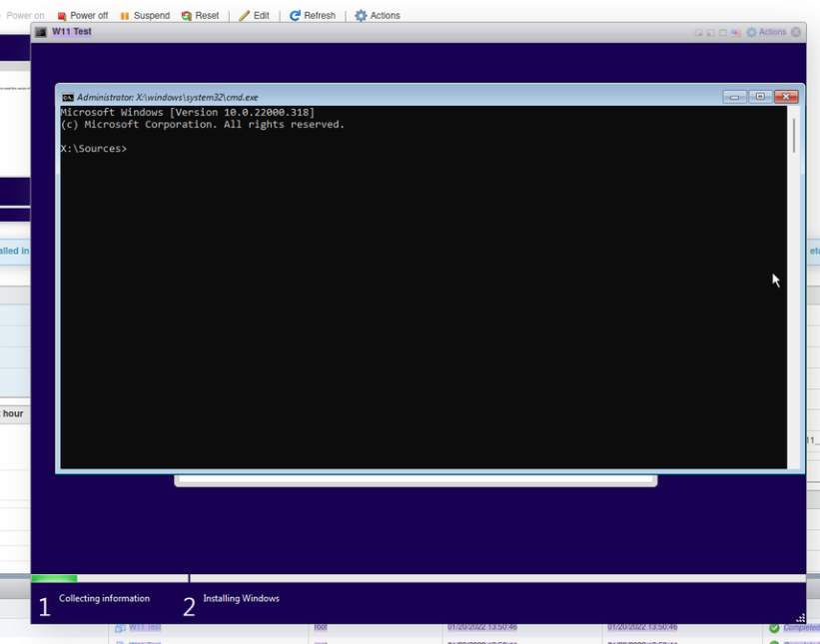Click the cmd.exe icon in command prompt title
Image resolution: width=820 pixels, height=644 pixels.
(68, 97)
